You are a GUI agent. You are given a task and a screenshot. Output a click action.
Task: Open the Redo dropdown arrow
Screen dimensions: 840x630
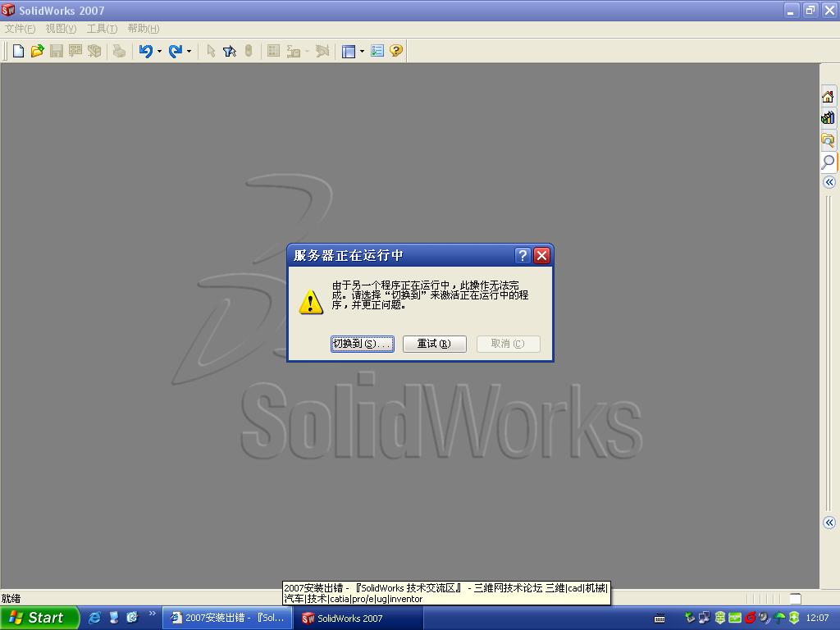189,52
